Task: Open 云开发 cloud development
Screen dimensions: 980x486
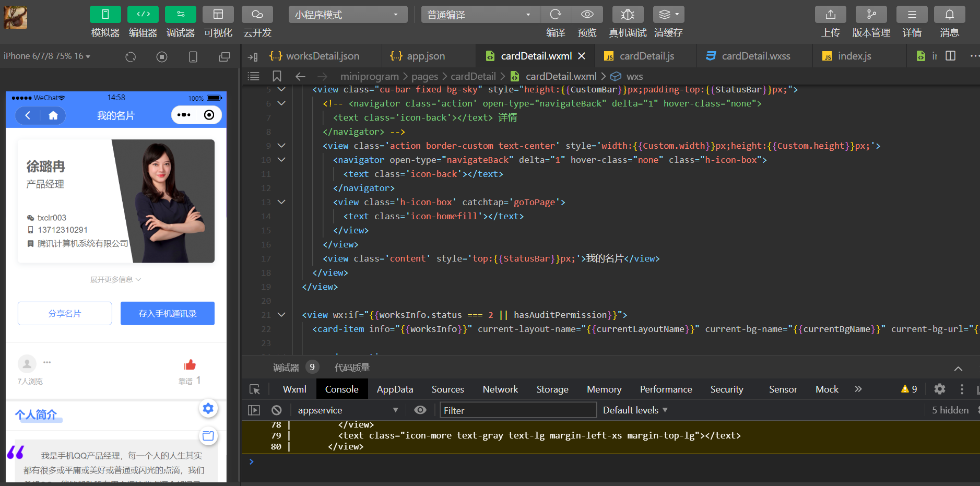Action: coord(257,15)
